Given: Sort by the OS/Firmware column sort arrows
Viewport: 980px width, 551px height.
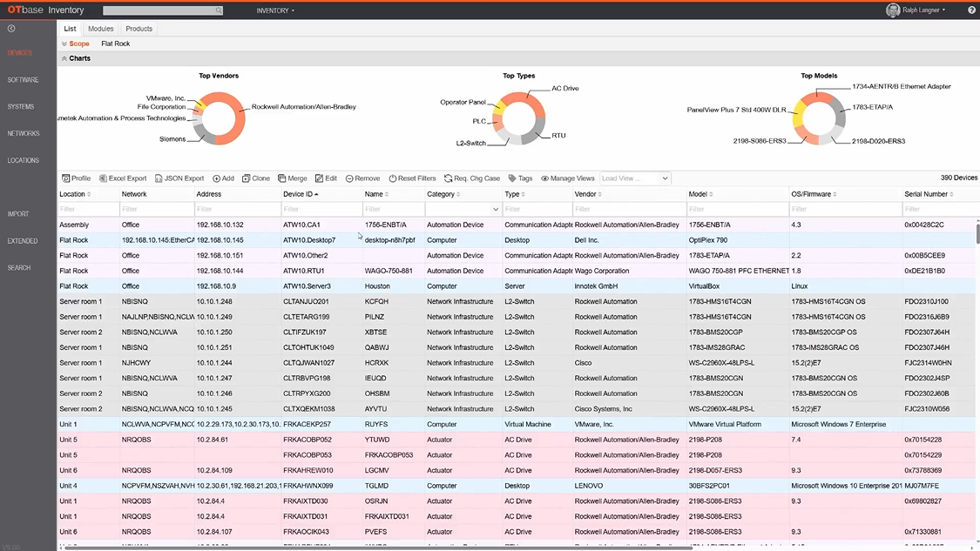Looking at the screenshot, I should pos(835,194).
